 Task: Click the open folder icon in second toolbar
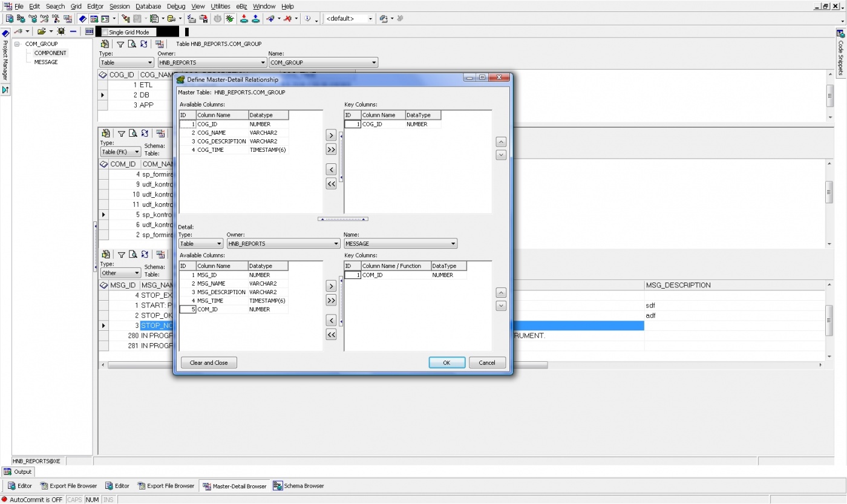coord(41,31)
